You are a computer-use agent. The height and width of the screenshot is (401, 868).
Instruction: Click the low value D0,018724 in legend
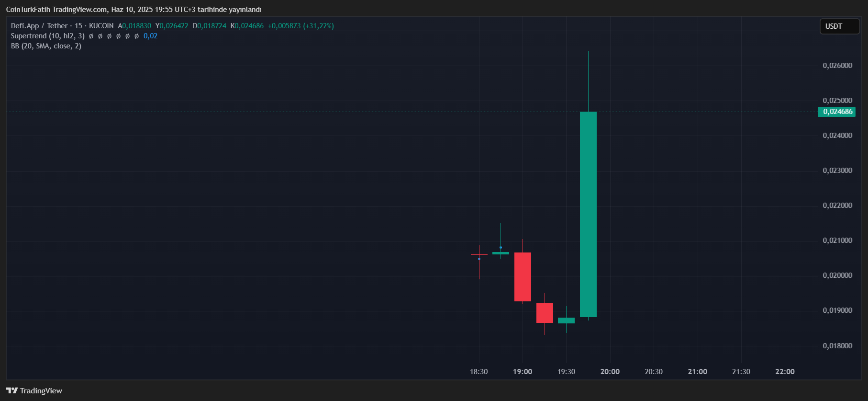pos(210,26)
